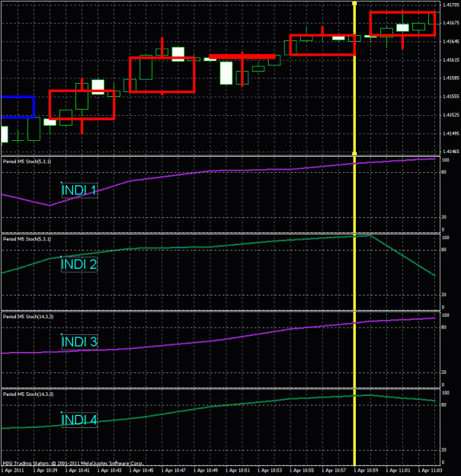The image size is (461, 476).
Task: Click the 1 Apr 11:03 time label
Action: point(430,471)
